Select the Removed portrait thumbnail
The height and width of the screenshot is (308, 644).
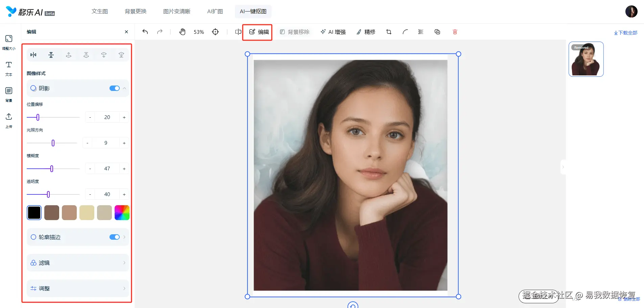click(x=586, y=59)
